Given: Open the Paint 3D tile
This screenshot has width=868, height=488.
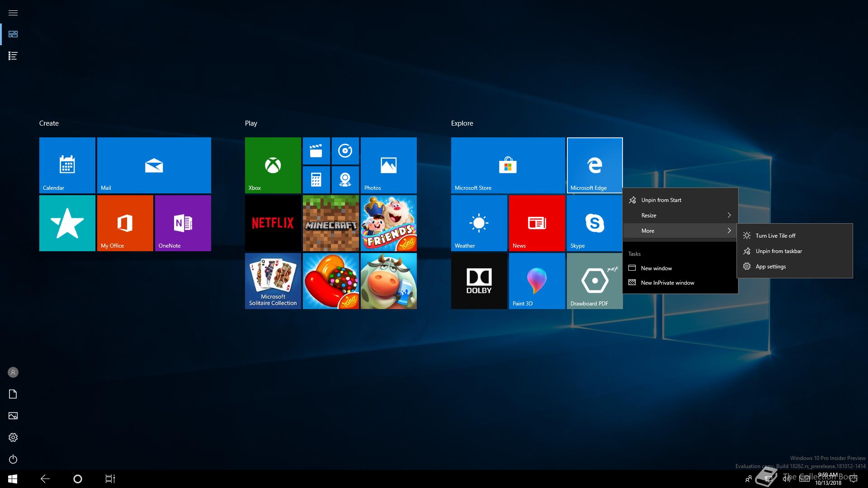Looking at the screenshot, I should (537, 281).
